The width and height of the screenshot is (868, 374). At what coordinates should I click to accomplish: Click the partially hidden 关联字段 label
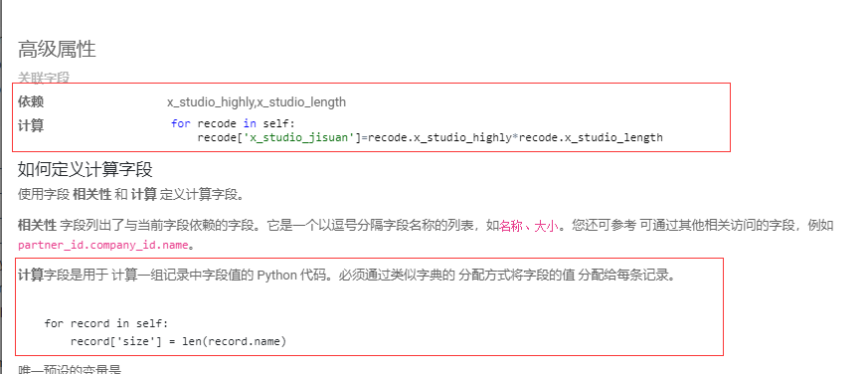(x=44, y=78)
